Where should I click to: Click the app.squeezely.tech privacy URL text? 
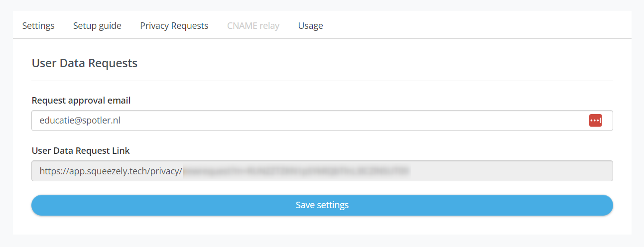click(111, 171)
